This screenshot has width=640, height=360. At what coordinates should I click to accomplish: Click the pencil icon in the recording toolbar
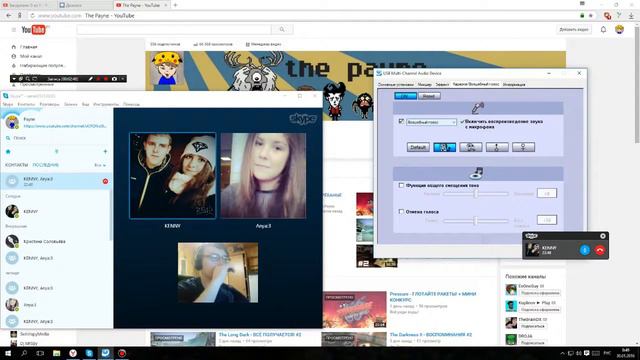[90, 78]
